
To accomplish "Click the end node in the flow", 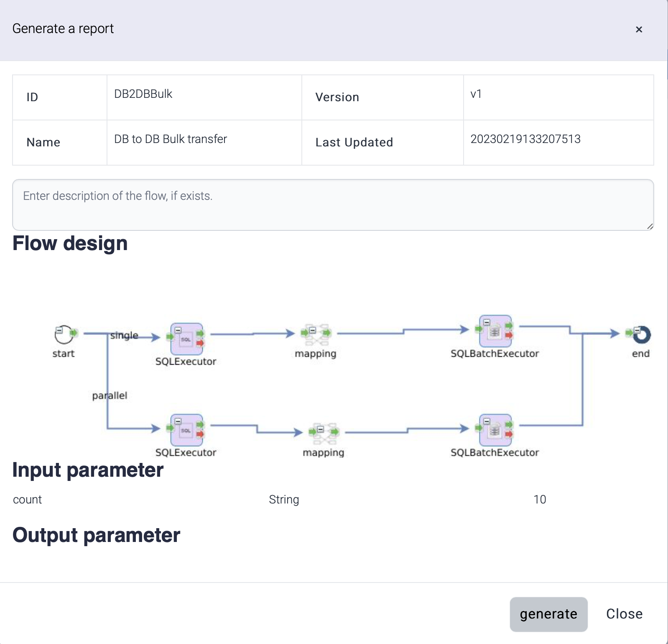I will coord(641,335).
